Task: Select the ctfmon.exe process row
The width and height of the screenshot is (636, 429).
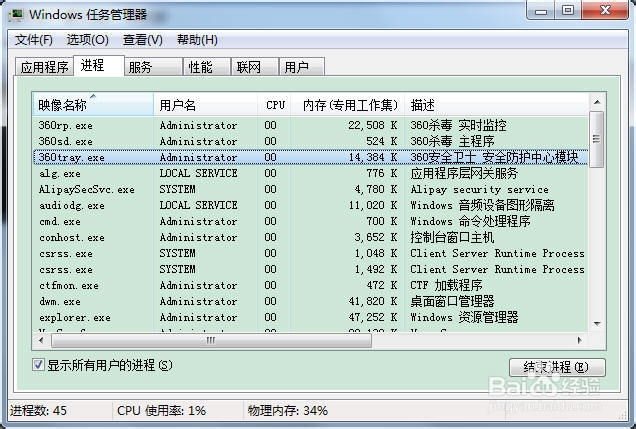Action: point(311,285)
